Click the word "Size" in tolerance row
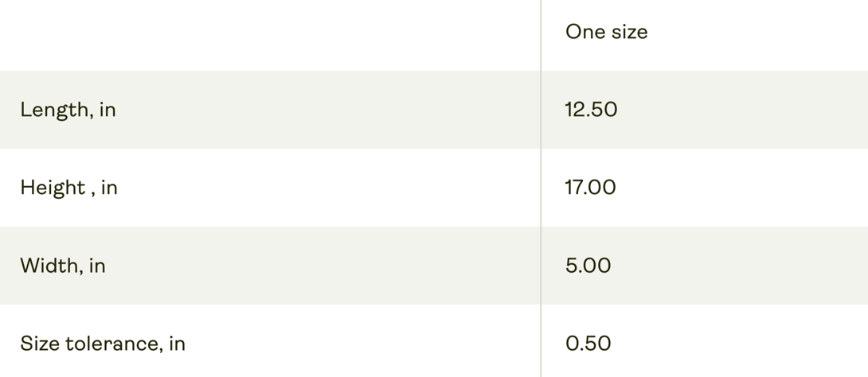 [x=37, y=344]
